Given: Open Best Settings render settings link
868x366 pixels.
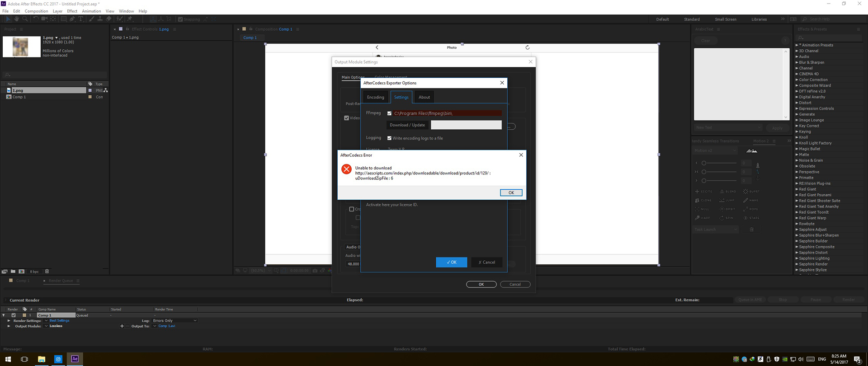Looking at the screenshot, I should [60, 320].
